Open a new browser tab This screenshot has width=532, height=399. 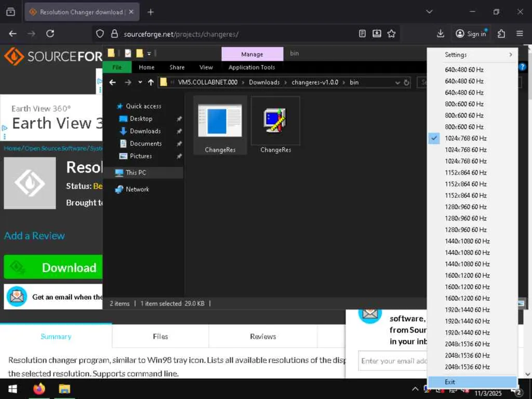click(x=151, y=12)
